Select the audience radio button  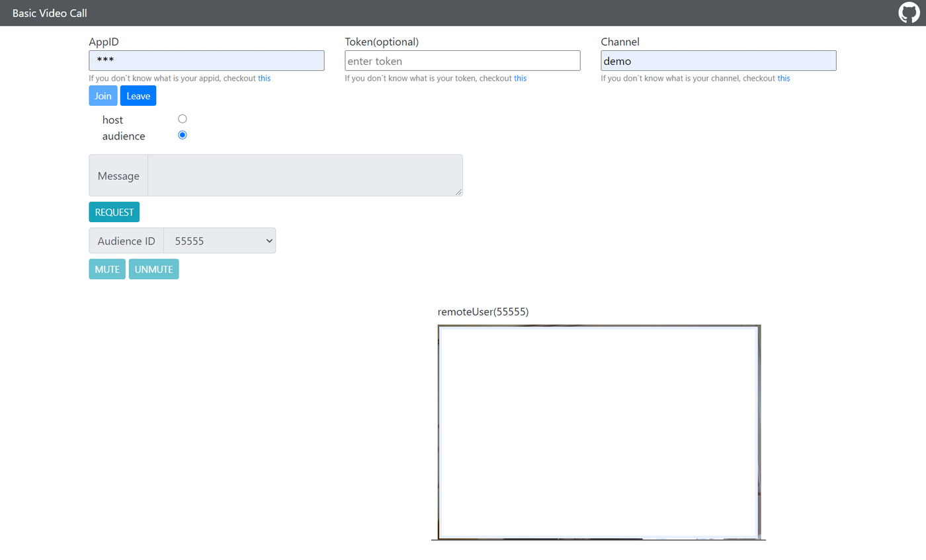[x=183, y=135]
